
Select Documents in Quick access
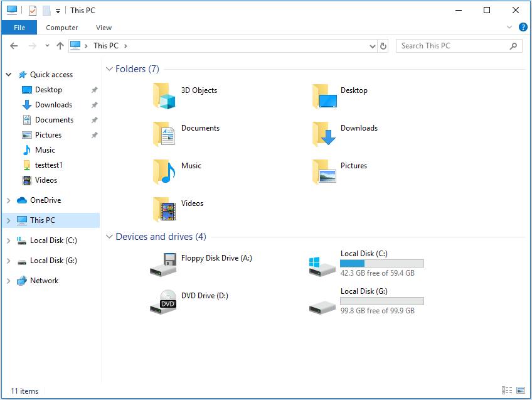coord(55,120)
